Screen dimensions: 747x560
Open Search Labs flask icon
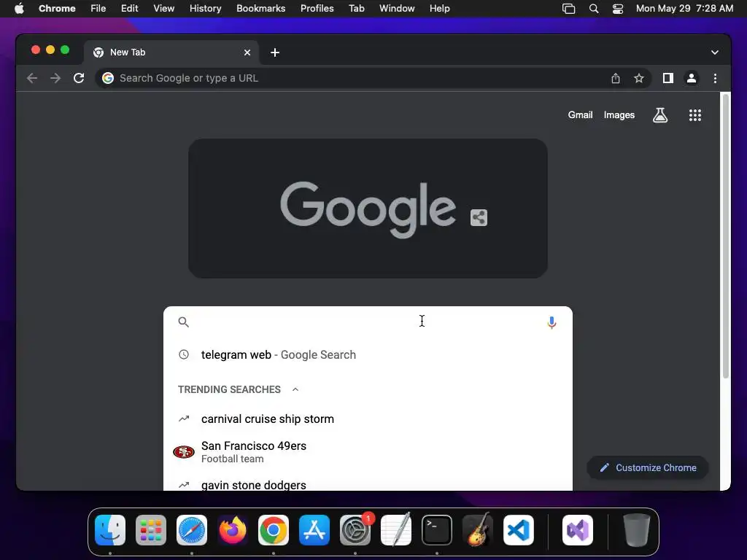pyautogui.click(x=659, y=114)
